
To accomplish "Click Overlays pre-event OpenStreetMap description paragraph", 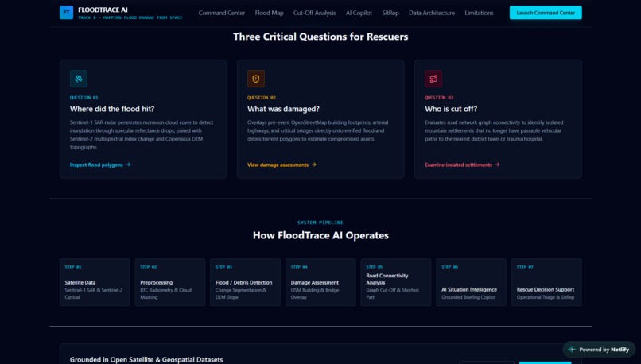I will [x=318, y=130].
